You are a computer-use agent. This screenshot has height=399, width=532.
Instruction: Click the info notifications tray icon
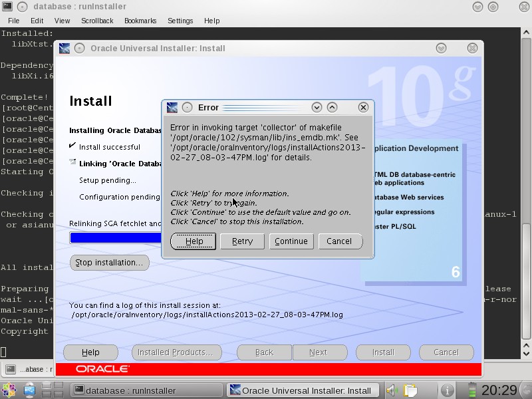tap(447, 390)
